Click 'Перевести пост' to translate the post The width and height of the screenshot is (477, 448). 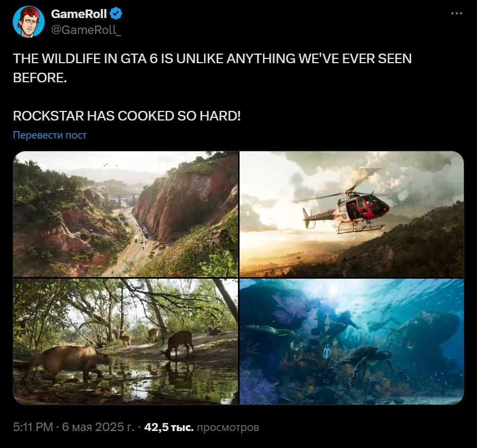50,135
